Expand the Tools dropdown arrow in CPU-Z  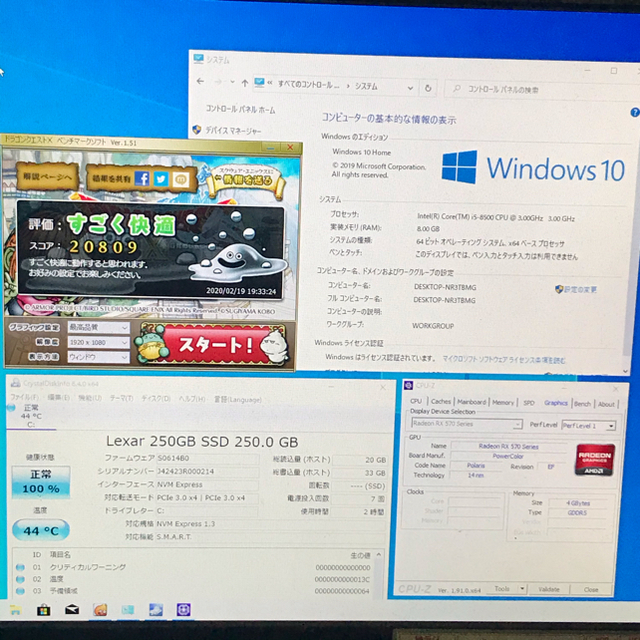(x=522, y=589)
